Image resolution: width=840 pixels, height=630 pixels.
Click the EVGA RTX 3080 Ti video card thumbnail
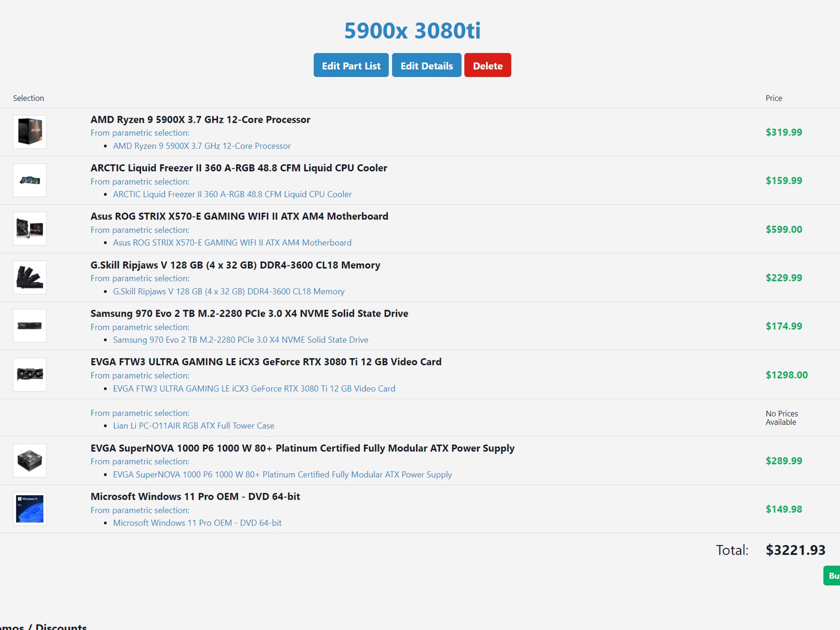tap(30, 374)
